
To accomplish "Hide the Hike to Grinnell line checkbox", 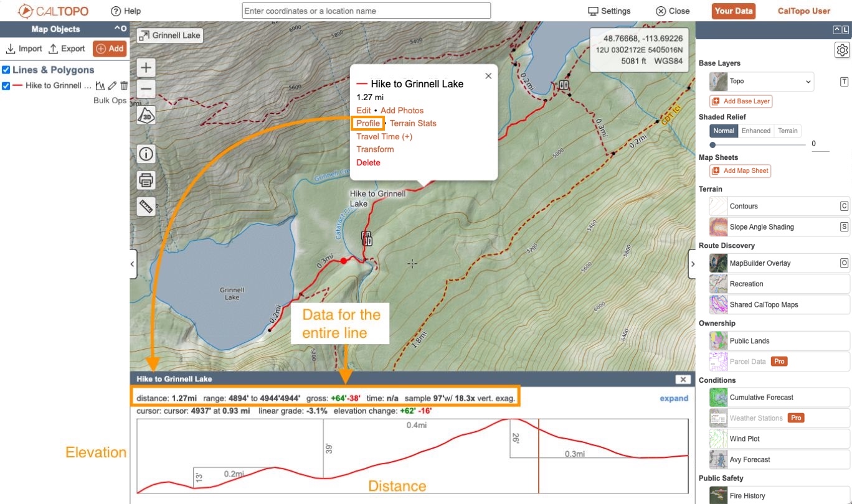I will click(6, 85).
